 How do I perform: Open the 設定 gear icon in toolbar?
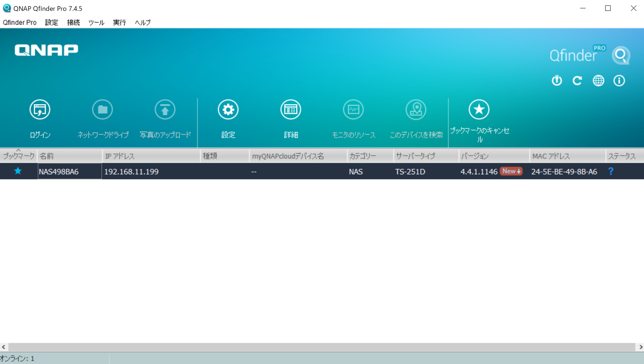pos(228,109)
